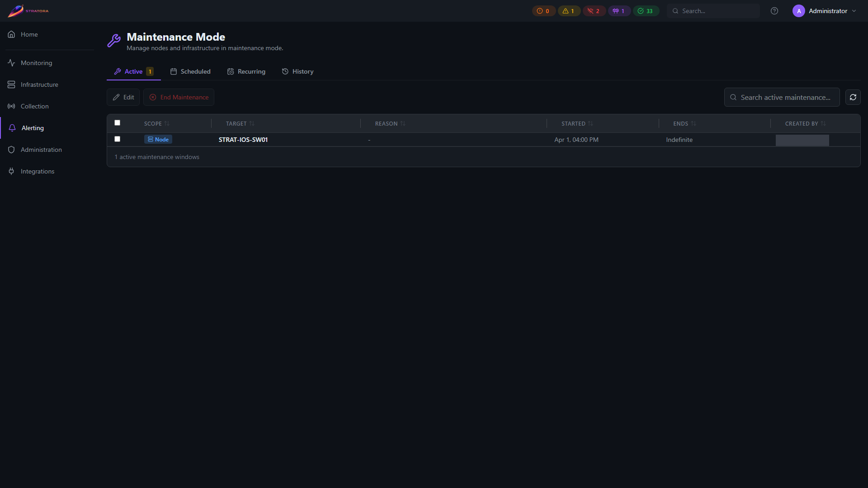Switch to the History tab
The width and height of the screenshot is (868, 488).
tap(297, 71)
